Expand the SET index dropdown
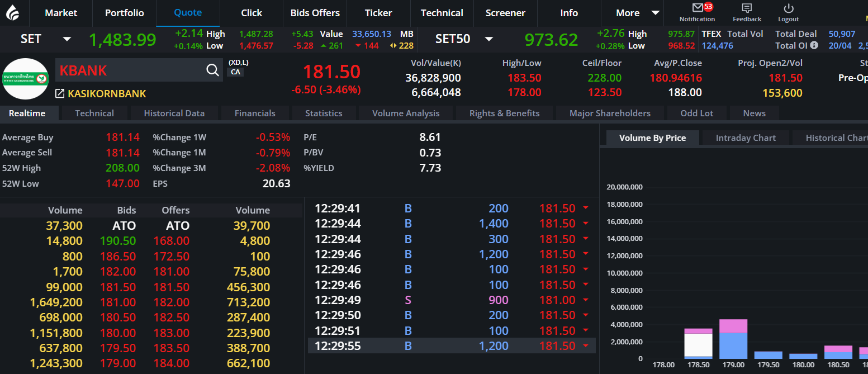 67,39
